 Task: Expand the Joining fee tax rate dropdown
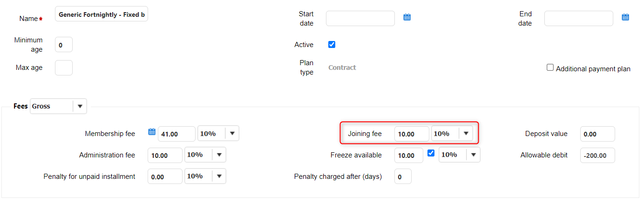466,134
